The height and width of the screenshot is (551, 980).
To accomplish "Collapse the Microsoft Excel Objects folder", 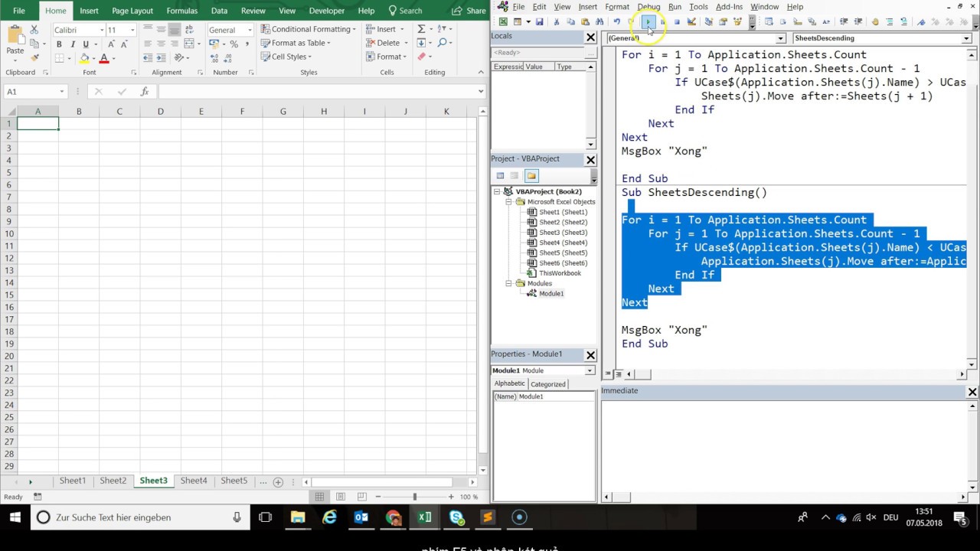I will click(x=509, y=201).
